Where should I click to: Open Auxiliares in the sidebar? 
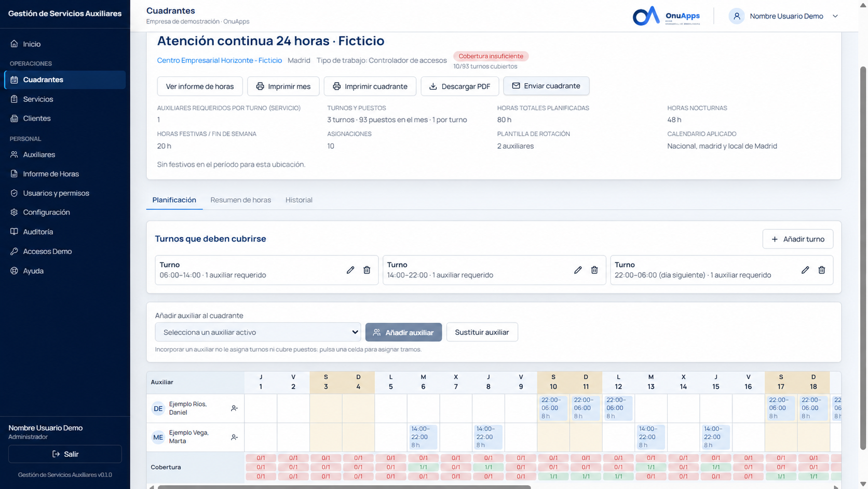tap(65, 155)
